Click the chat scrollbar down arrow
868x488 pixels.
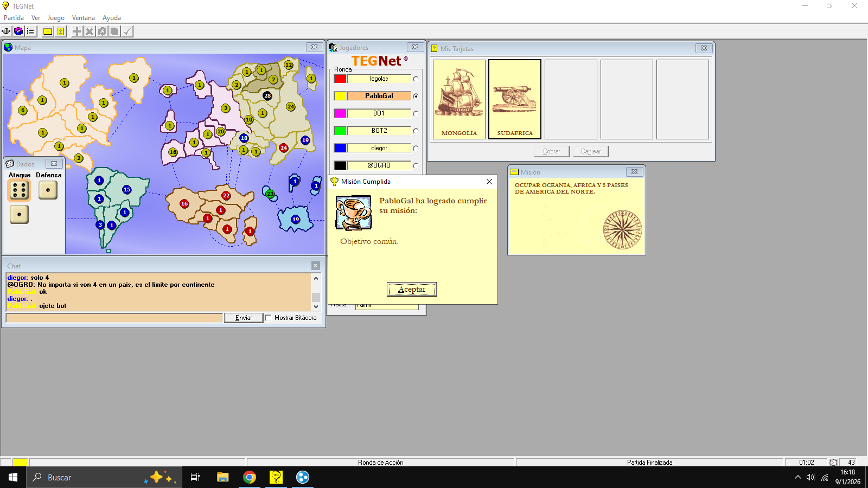point(316,307)
